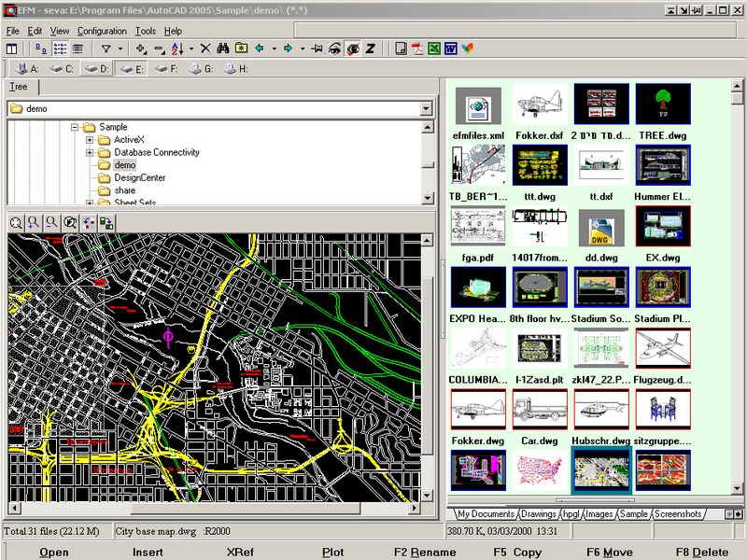This screenshot has height=560, width=747.
Task: Click the X delete icon in toolbar
Action: click(205, 49)
